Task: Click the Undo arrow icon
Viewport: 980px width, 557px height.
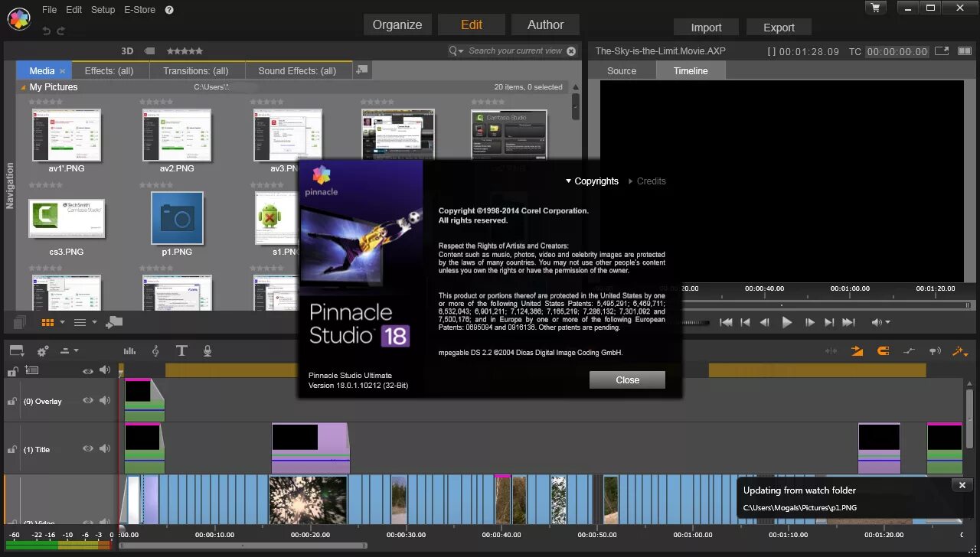Action: point(46,31)
